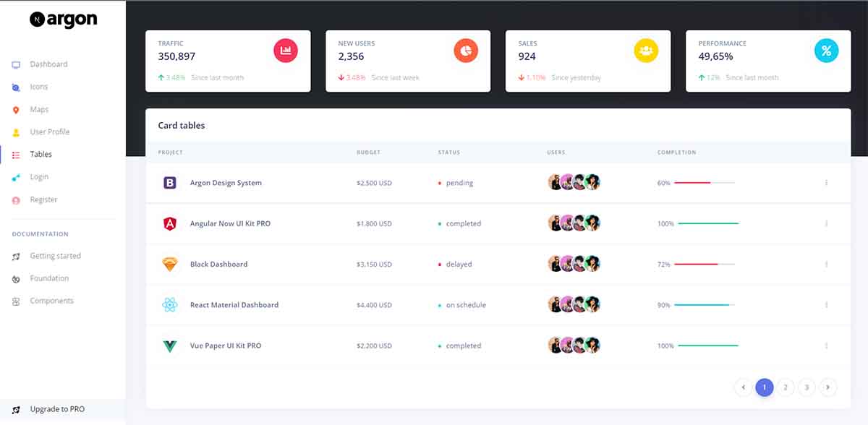Click the Getting started rocket icon
The width and height of the screenshot is (868, 425).
pyautogui.click(x=16, y=257)
